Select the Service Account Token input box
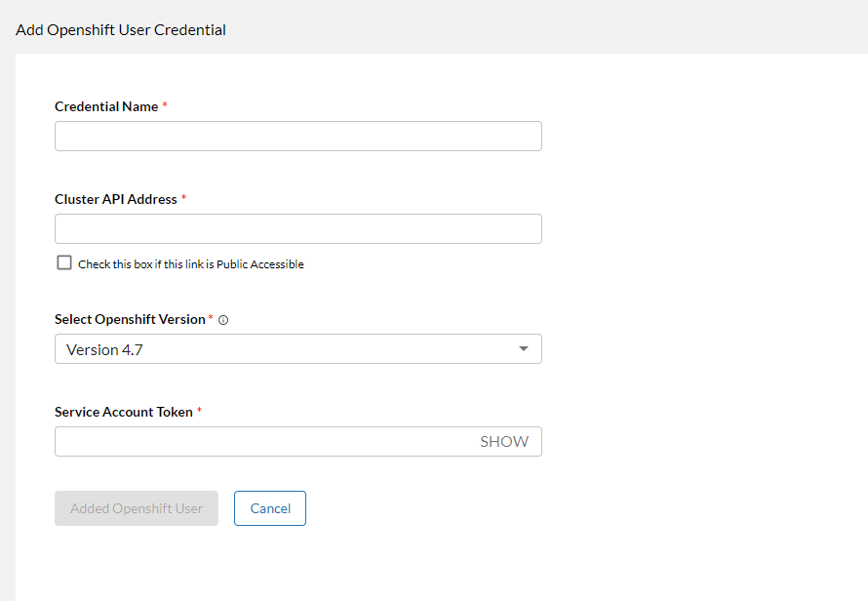The width and height of the screenshot is (868, 601). [x=263, y=442]
